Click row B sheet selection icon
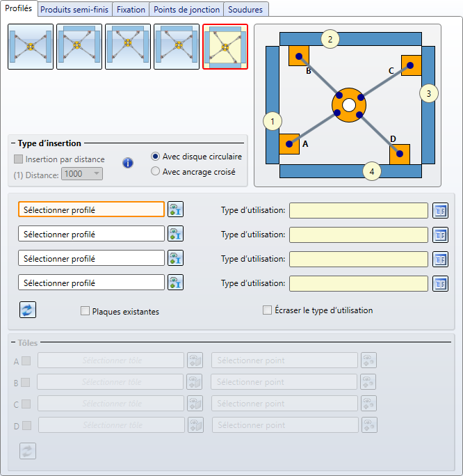This screenshot has width=463, height=476. (195, 381)
